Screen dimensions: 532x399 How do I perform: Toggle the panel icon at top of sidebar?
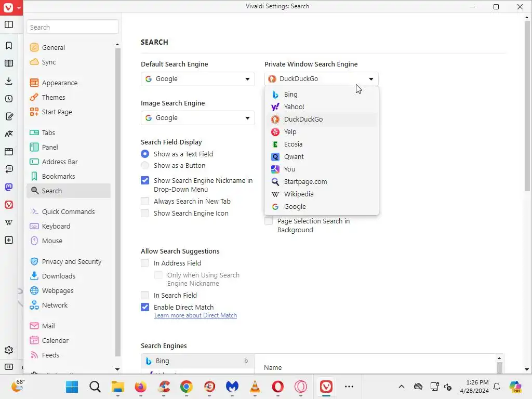pos(9,24)
